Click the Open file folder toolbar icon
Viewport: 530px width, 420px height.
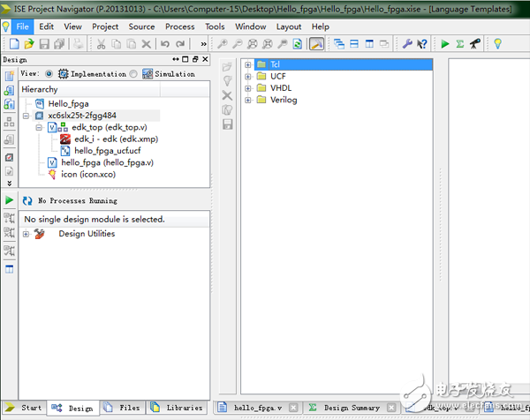28,43
